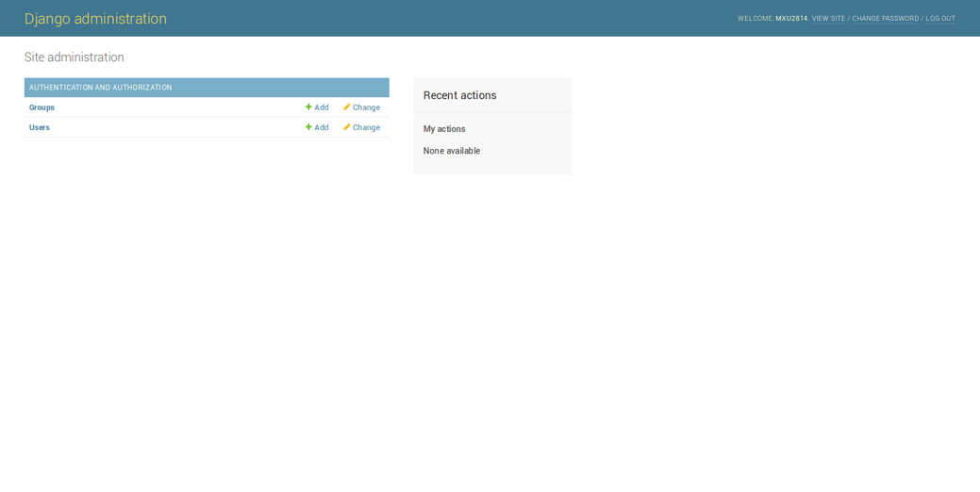
Task: Click the Django administration site title
Action: pos(95,19)
